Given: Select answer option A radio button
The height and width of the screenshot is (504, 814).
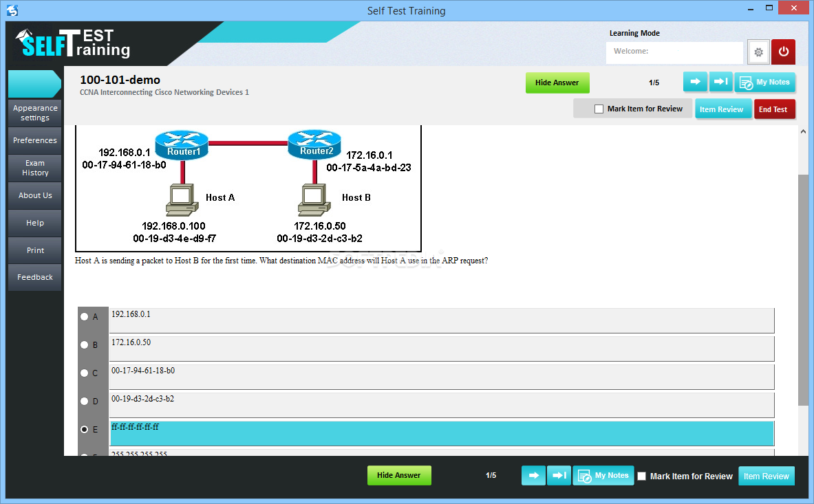Looking at the screenshot, I should point(84,316).
